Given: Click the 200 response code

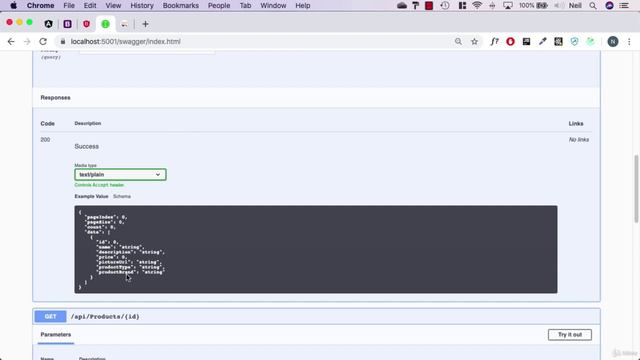Looking at the screenshot, I should point(45,140).
